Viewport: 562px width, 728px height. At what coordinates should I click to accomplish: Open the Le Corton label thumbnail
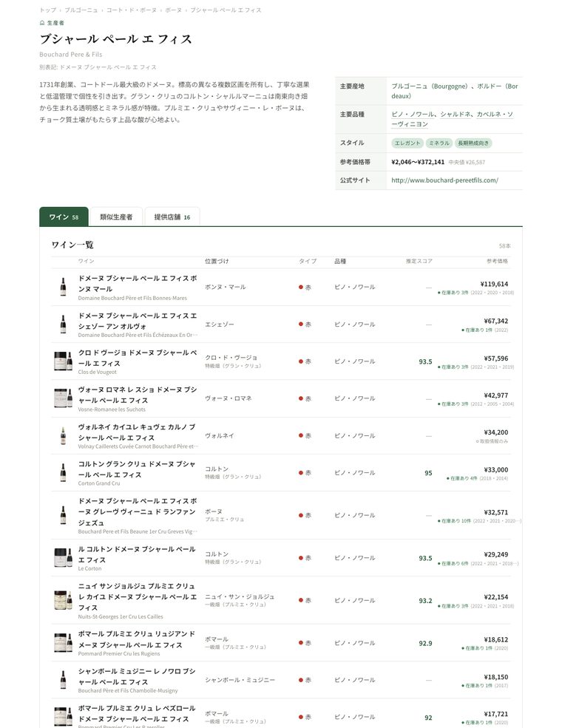[63, 557]
